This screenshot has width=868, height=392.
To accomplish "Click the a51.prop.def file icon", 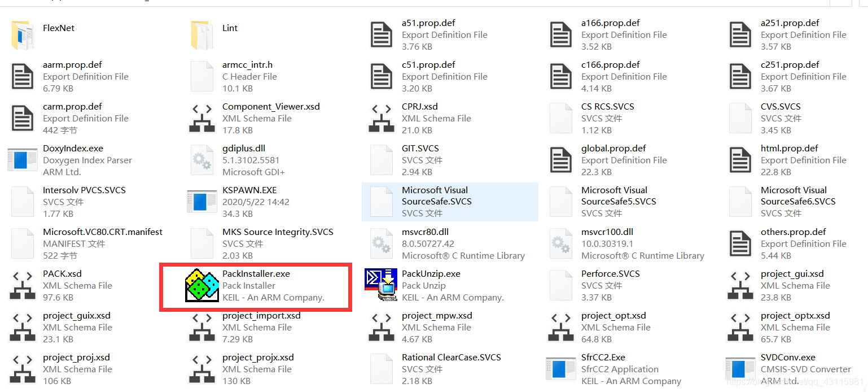I will click(382, 35).
